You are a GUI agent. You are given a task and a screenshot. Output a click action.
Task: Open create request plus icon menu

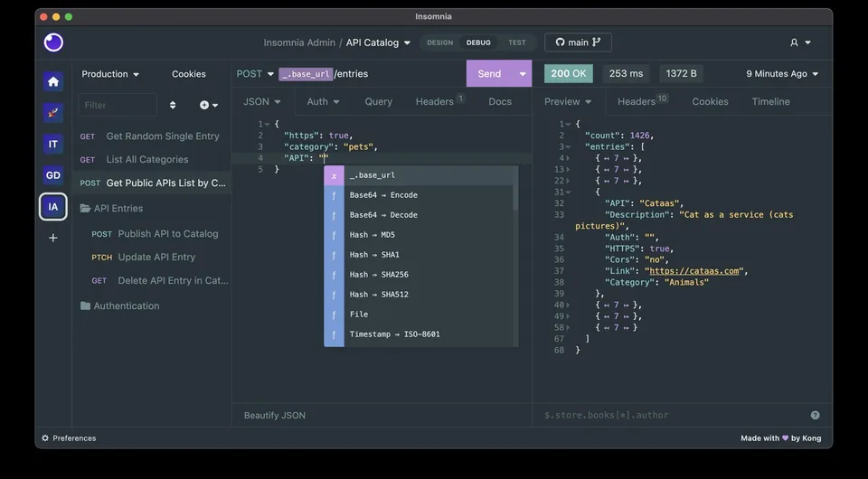[x=209, y=105]
